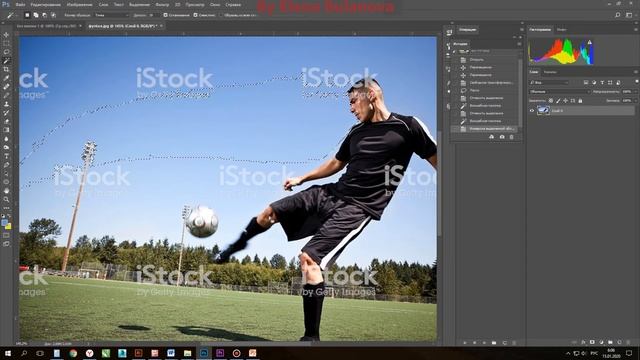The height and width of the screenshot is (360, 640).
Task: Toggle Quick Mask mode icon
Action: (6, 236)
